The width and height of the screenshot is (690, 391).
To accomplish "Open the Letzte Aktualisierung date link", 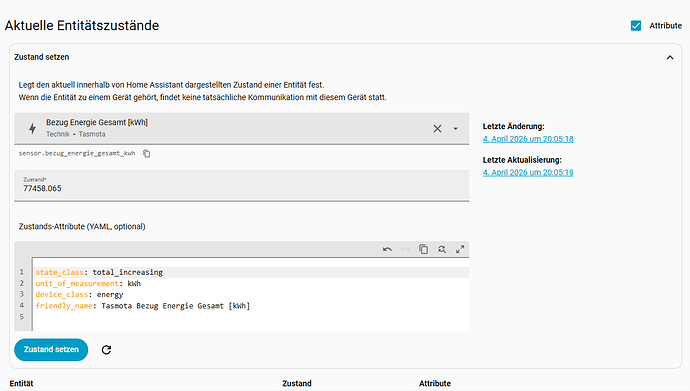I will click(528, 173).
